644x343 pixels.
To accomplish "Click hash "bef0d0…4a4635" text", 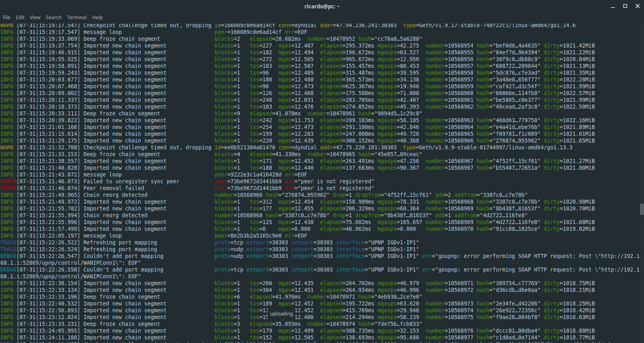I will (x=509, y=46).
